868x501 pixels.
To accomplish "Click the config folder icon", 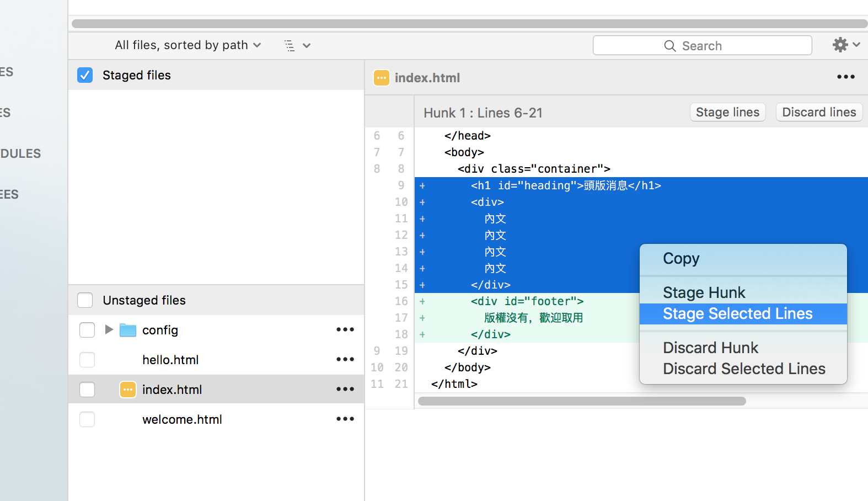I will pos(128,330).
